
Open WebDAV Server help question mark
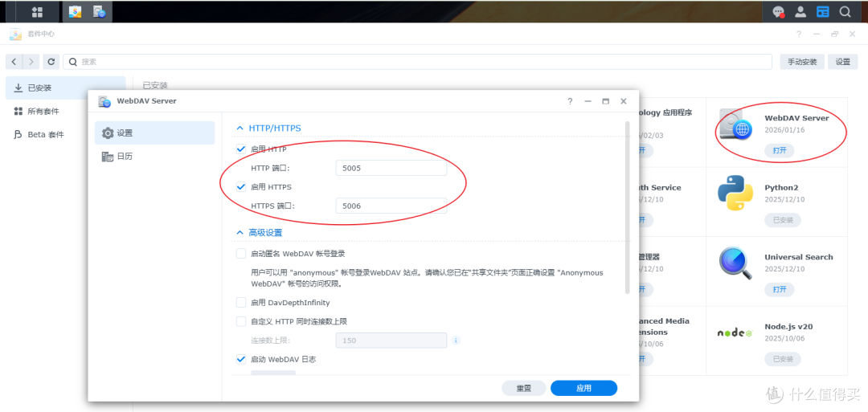click(x=570, y=101)
